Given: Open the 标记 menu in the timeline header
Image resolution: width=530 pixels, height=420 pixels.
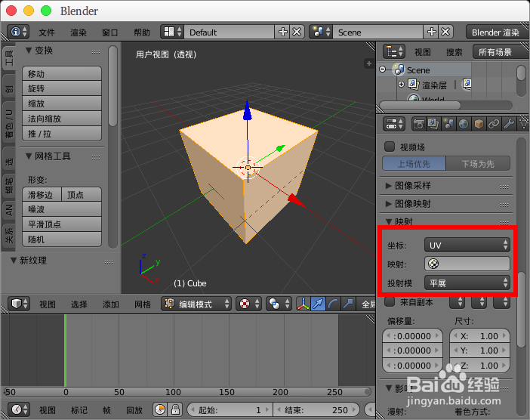Looking at the screenshot, I should 79,410.
